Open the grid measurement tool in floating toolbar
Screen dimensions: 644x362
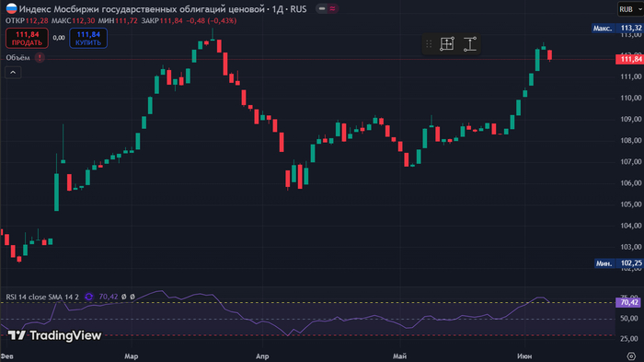447,44
